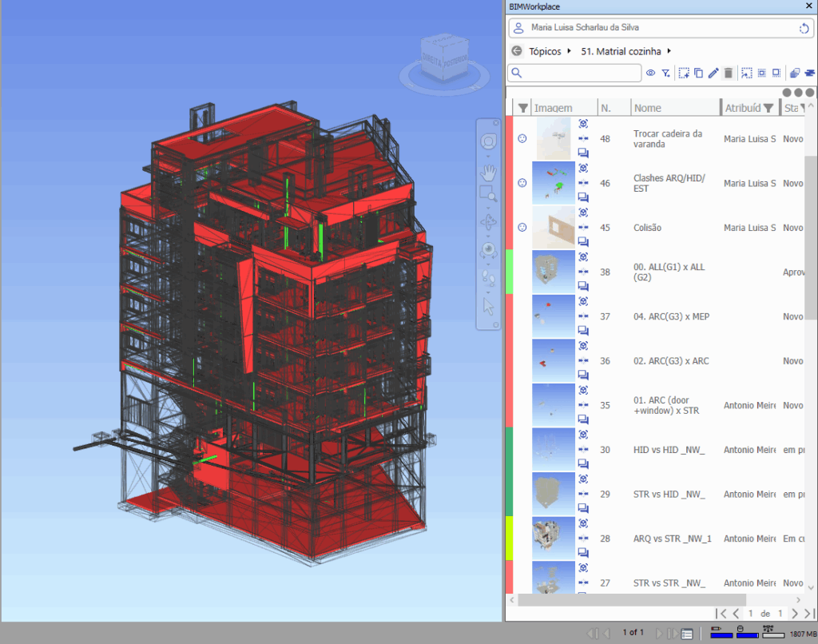
Task: Click the ViewCube in the 3D view
Action: (444, 59)
